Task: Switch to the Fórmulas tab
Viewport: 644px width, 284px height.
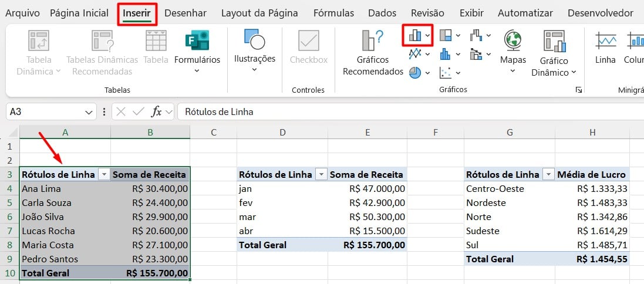Action: click(x=333, y=13)
